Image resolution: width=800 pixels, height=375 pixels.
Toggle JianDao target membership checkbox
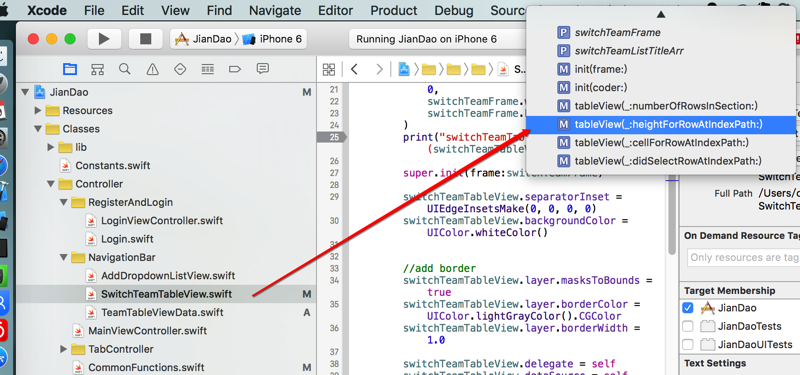[x=688, y=308]
